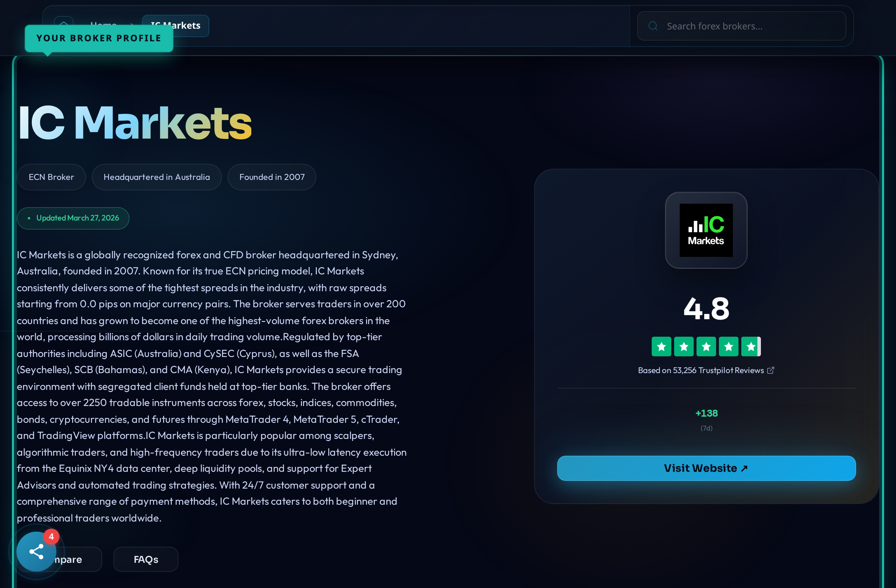Click the first green star icon

pyautogui.click(x=661, y=346)
